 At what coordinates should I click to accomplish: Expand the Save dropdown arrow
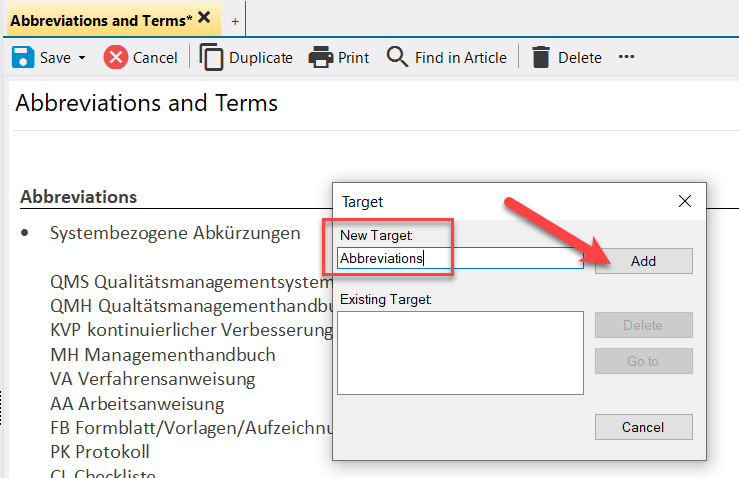pyautogui.click(x=82, y=58)
